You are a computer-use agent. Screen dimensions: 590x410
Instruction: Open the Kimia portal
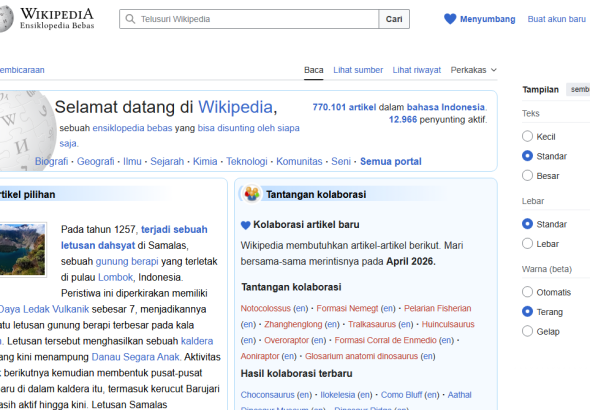click(x=205, y=161)
